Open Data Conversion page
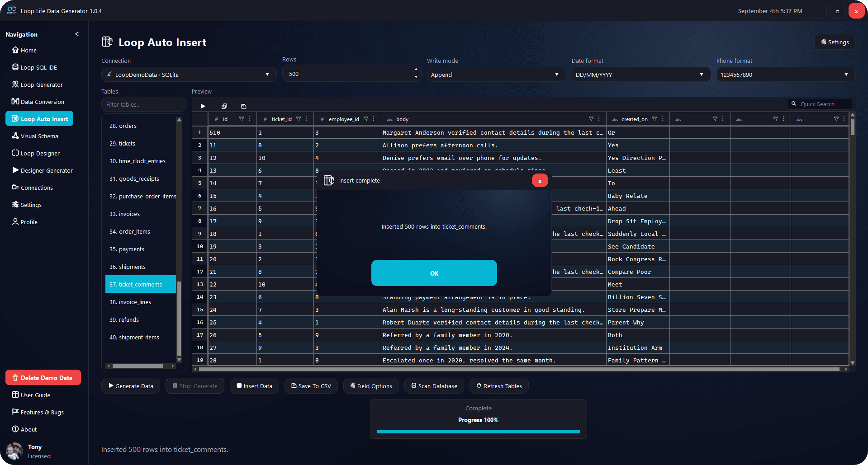This screenshot has height=465, width=868. (39, 102)
